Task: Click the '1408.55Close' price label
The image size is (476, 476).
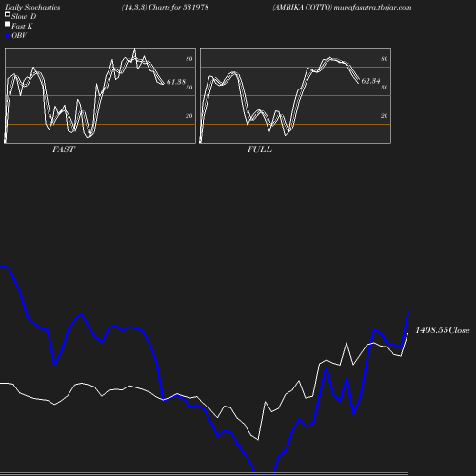Action: tap(443, 330)
